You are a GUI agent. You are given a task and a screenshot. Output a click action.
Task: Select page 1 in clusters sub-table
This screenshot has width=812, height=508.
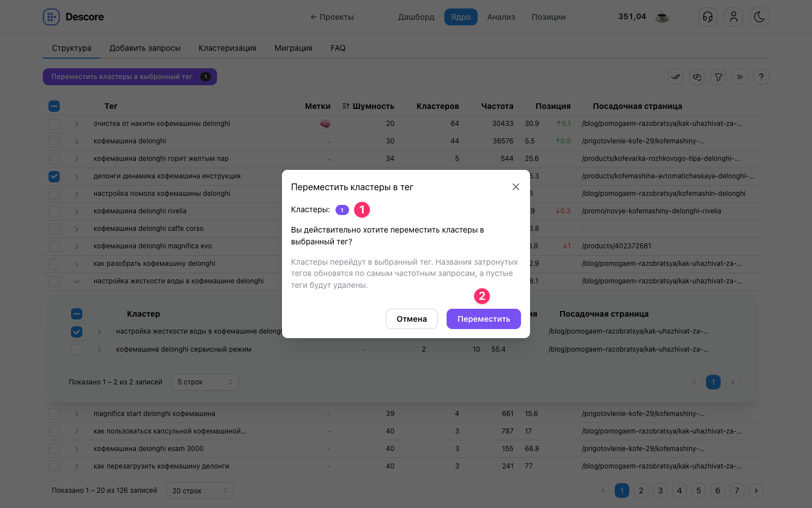[x=713, y=382]
